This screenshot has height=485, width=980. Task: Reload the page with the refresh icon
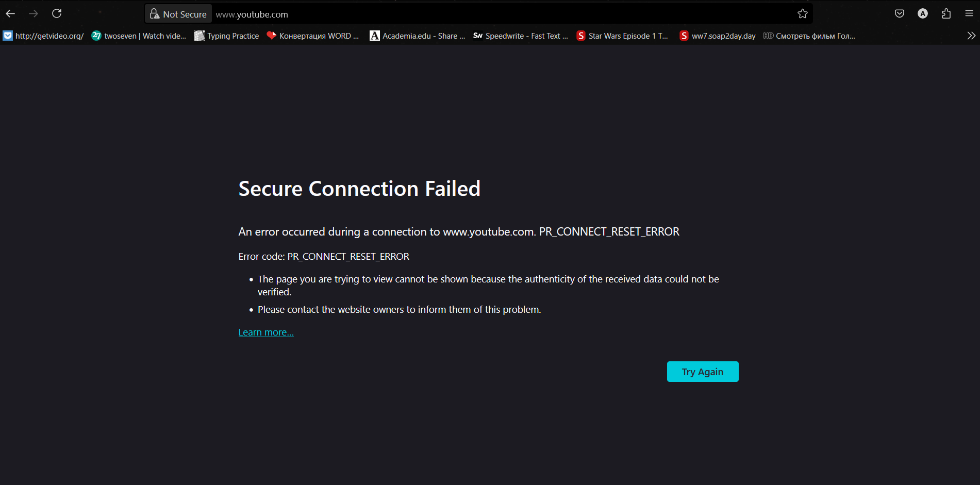[x=57, y=14]
